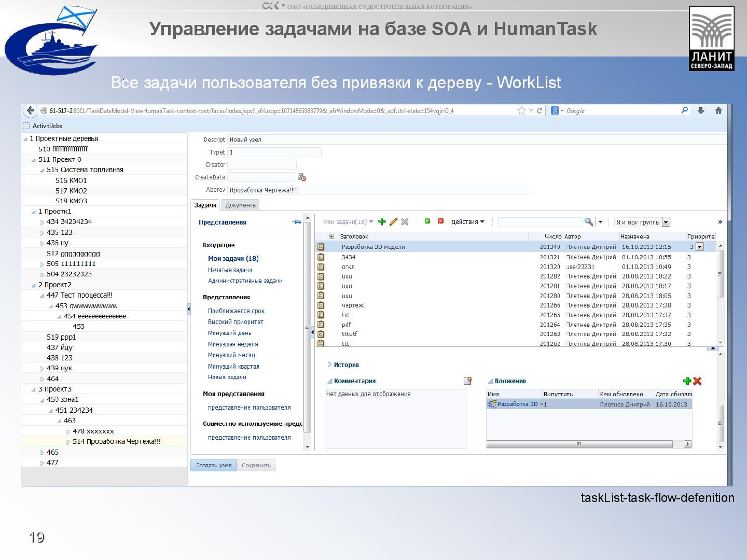Delete the task with the grey X icon
The image size is (747, 560).
point(405,221)
